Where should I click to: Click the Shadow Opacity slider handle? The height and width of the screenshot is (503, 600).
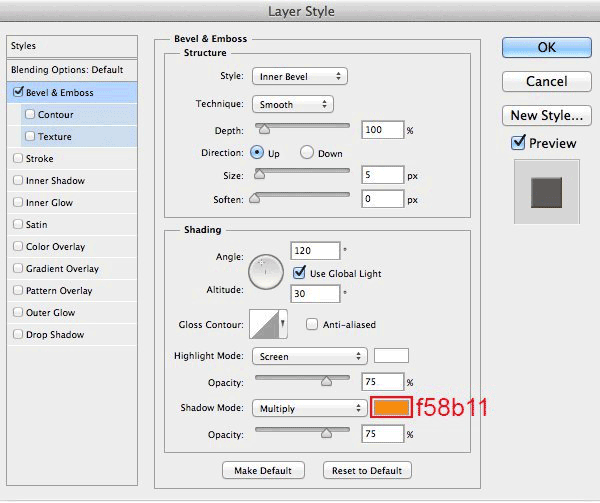[326, 433]
